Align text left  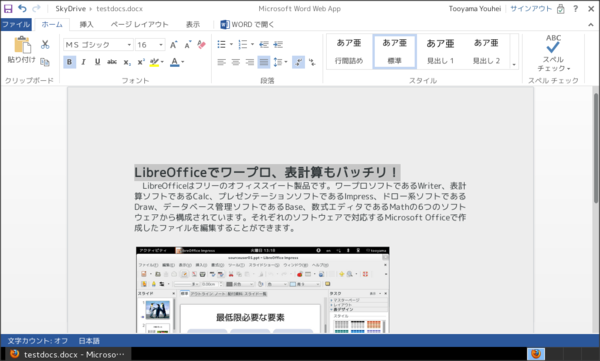pyautogui.click(x=222, y=62)
